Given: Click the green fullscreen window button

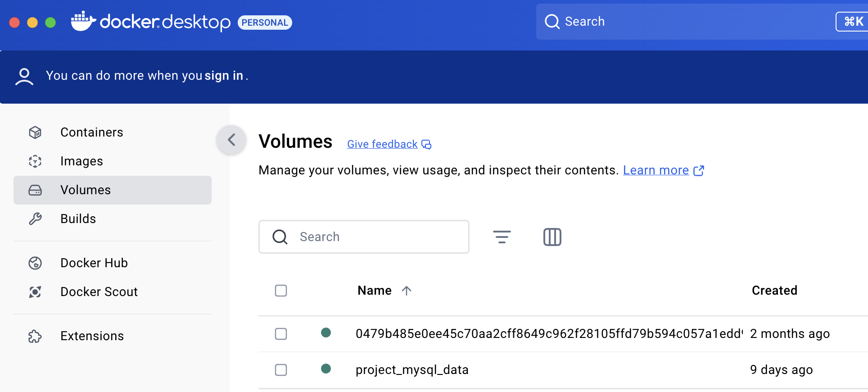Looking at the screenshot, I should click(50, 23).
